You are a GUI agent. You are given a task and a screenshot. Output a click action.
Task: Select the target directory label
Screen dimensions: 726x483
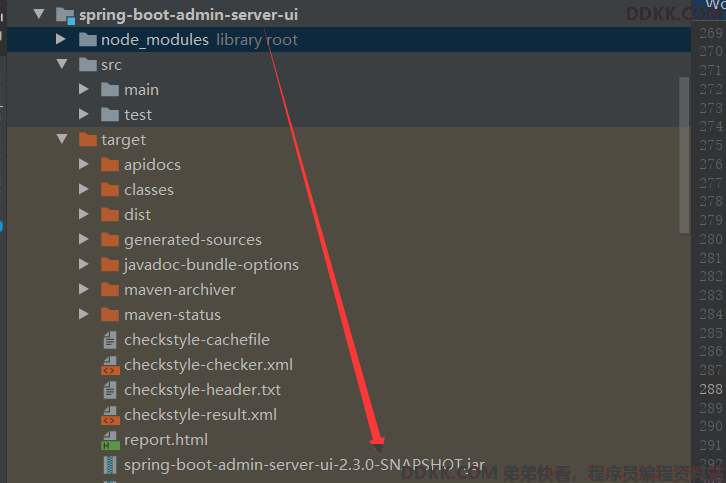point(123,140)
